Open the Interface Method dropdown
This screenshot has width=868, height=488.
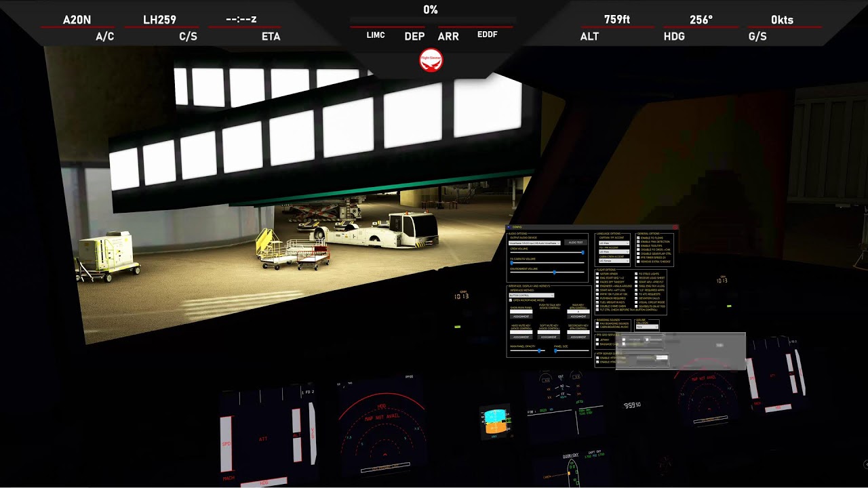[x=532, y=296]
